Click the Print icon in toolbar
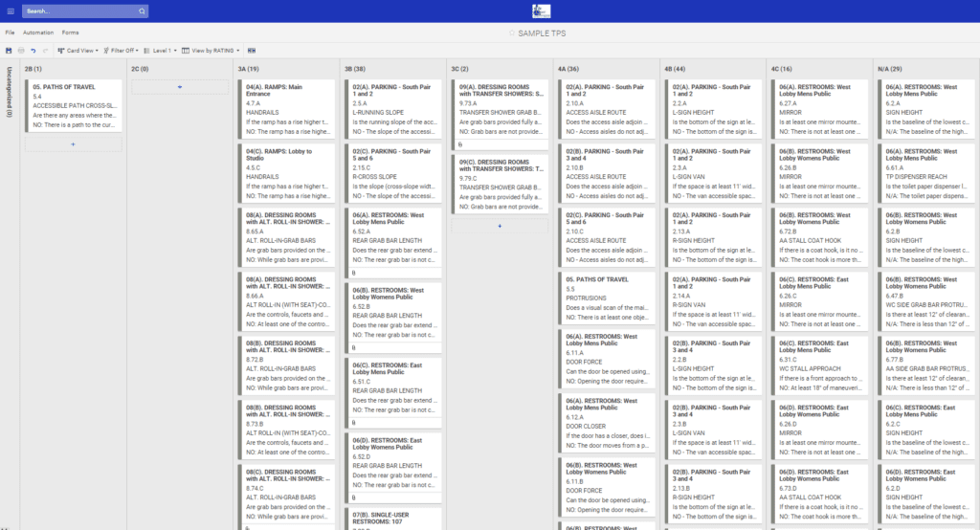980x530 pixels. click(x=21, y=51)
